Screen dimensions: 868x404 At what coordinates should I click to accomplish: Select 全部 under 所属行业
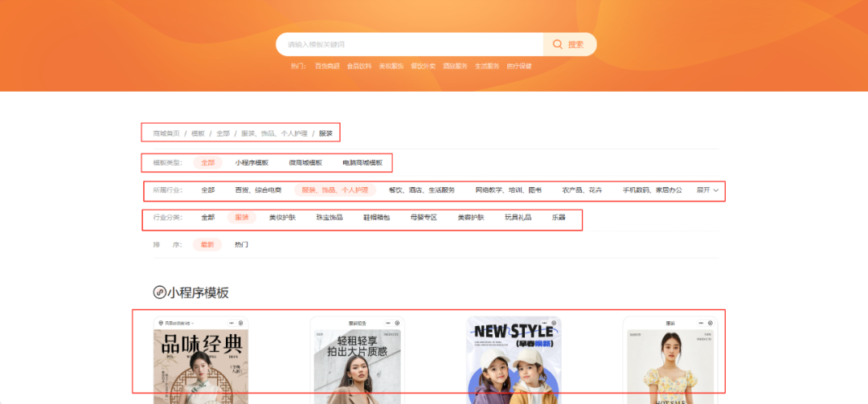point(207,190)
